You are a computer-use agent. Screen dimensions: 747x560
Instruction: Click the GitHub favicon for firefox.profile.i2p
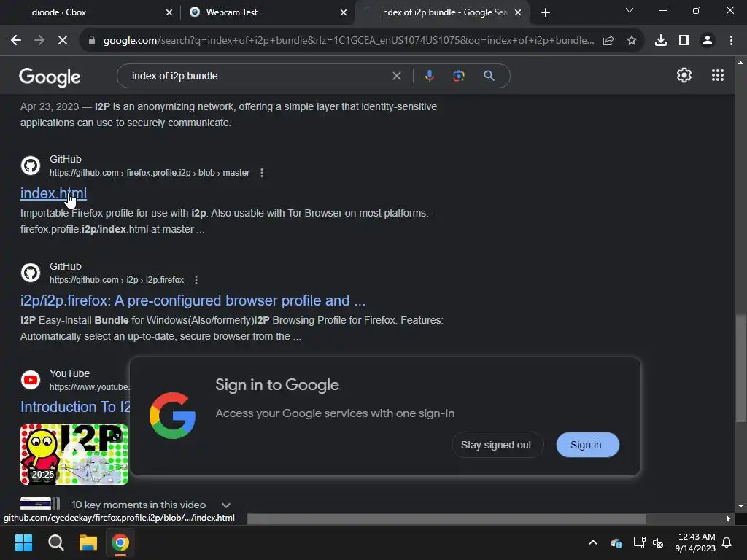coord(31,166)
